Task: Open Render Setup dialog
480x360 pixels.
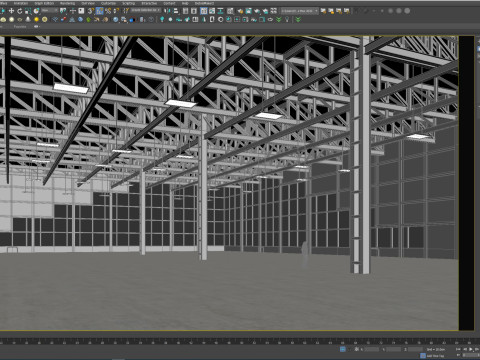Action: click(241, 11)
